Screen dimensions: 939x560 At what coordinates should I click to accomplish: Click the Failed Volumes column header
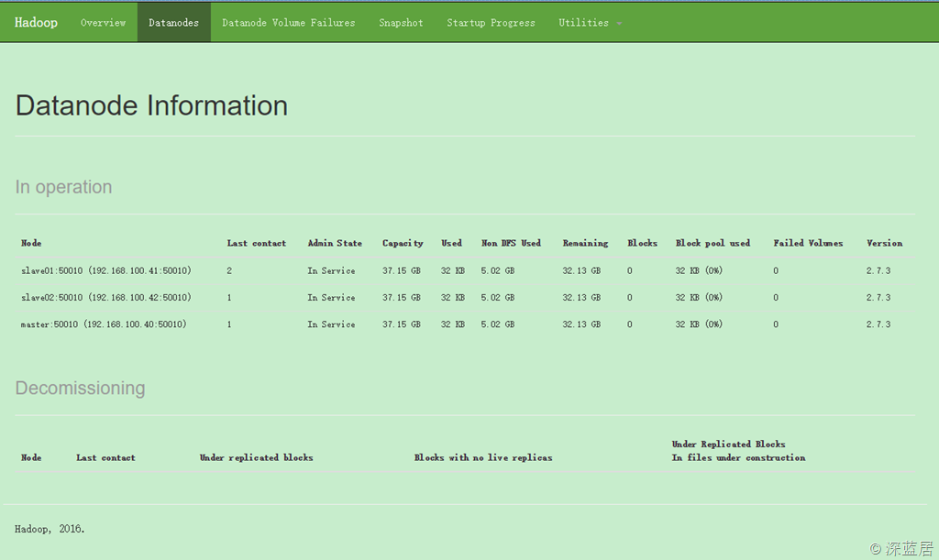click(x=807, y=243)
